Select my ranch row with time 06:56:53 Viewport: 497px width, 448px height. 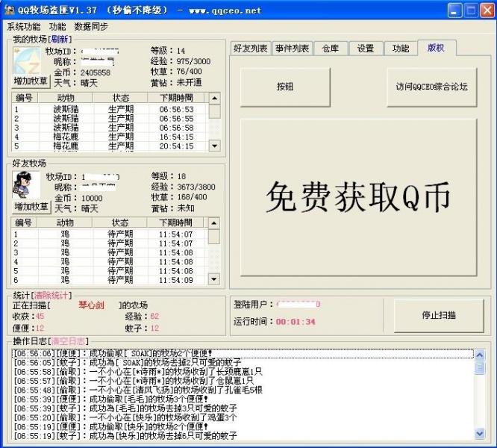click(110, 109)
